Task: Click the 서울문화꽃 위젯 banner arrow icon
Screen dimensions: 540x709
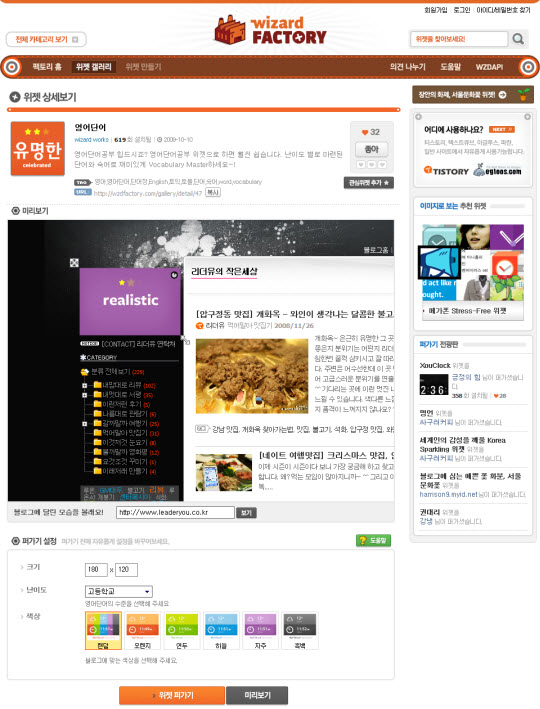Action: click(x=502, y=95)
